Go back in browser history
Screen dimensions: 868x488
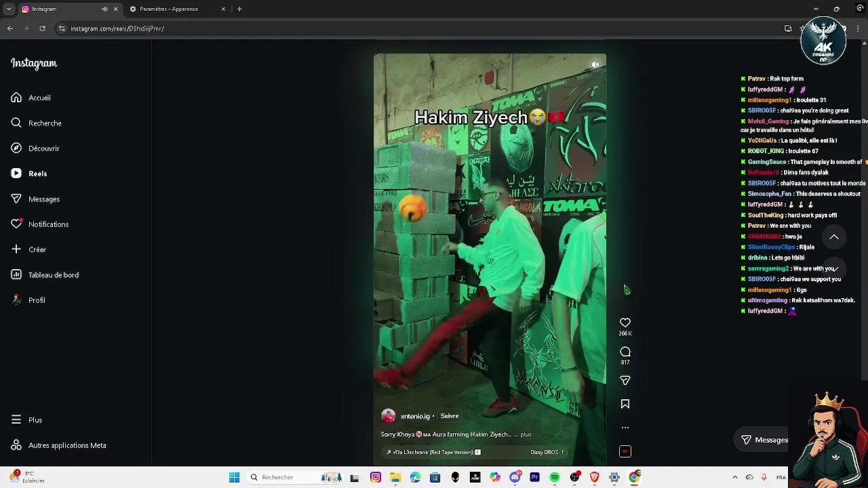10,28
